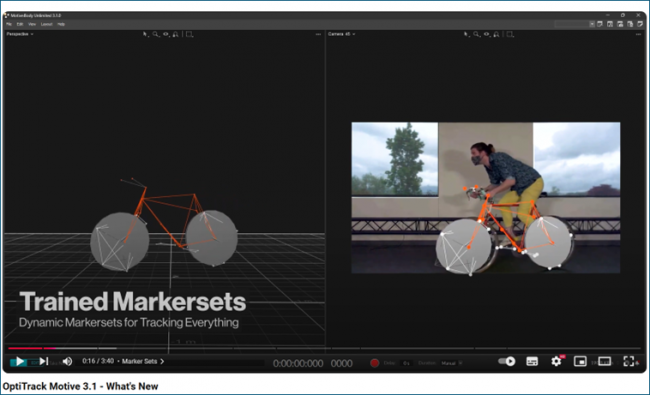The width and height of the screenshot is (650, 395).
Task: Open the video settings gear
Action: click(x=556, y=361)
